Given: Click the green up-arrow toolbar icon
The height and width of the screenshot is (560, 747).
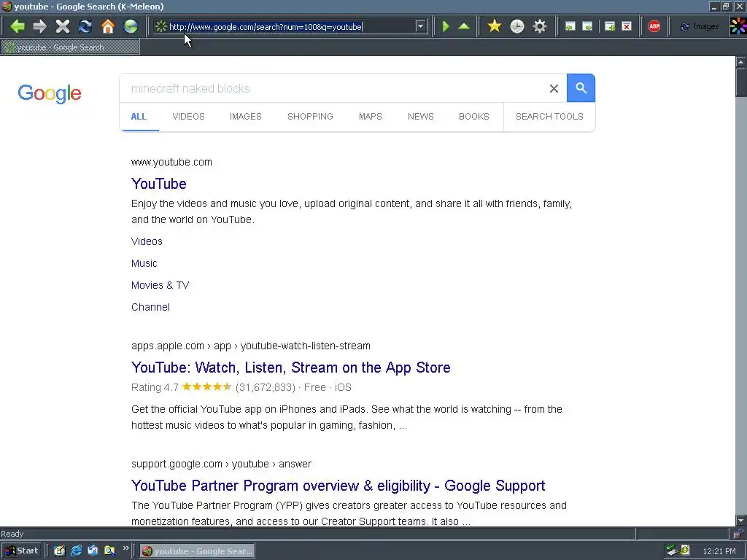Looking at the screenshot, I should coord(464,26).
